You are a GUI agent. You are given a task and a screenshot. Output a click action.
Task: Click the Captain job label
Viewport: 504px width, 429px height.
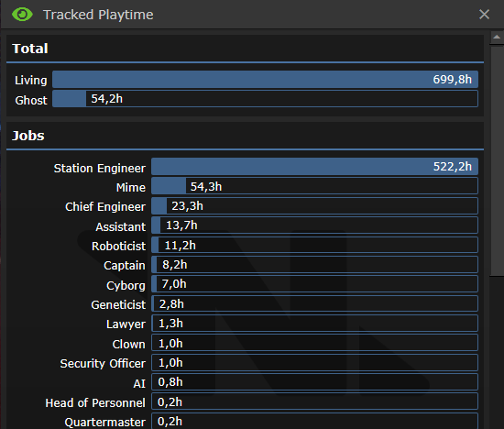[124, 266]
